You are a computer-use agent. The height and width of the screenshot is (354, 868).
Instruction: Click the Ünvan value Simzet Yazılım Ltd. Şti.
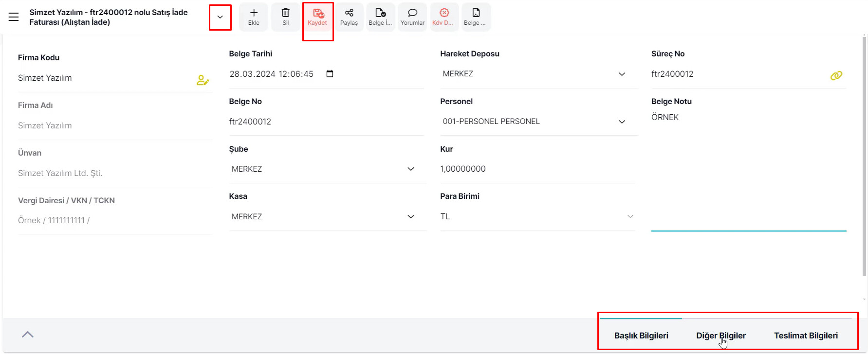point(60,173)
